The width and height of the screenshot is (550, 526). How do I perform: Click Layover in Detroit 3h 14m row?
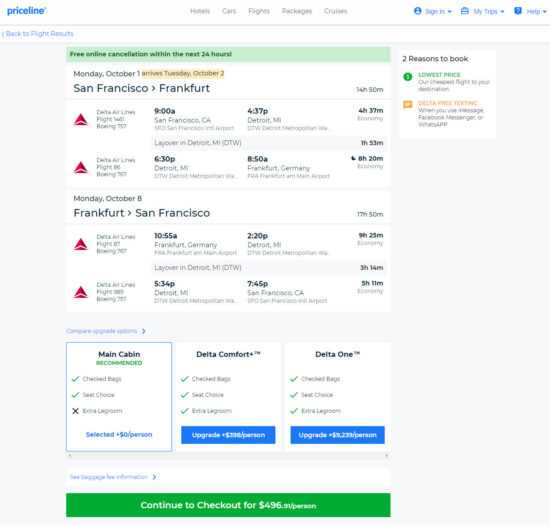pos(269,268)
